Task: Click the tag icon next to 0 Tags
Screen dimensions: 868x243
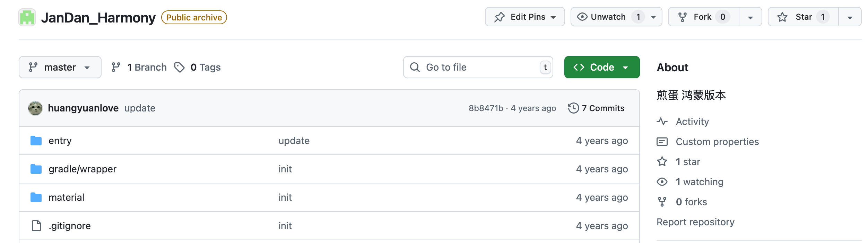Action: (x=179, y=67)
